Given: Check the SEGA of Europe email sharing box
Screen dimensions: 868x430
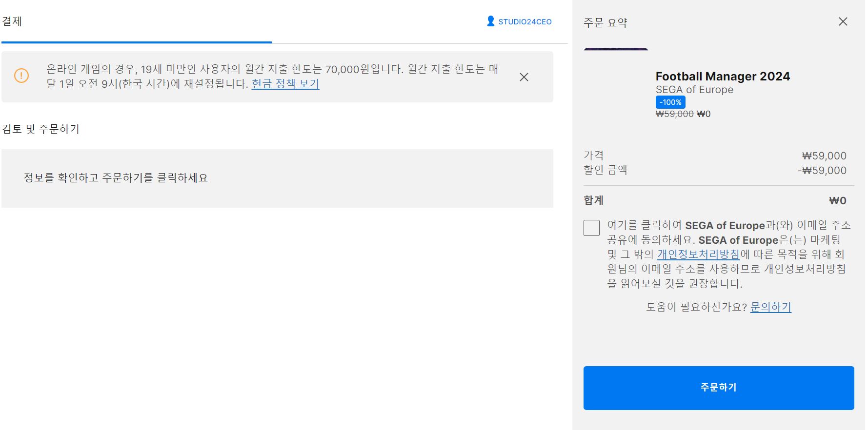Looking at the screenshot, I should click(591, 228).
